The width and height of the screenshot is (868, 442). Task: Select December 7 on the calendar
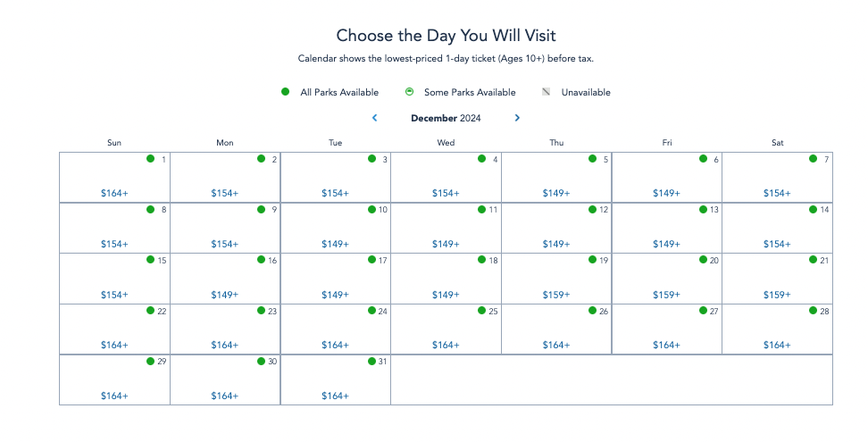[777, 178]
